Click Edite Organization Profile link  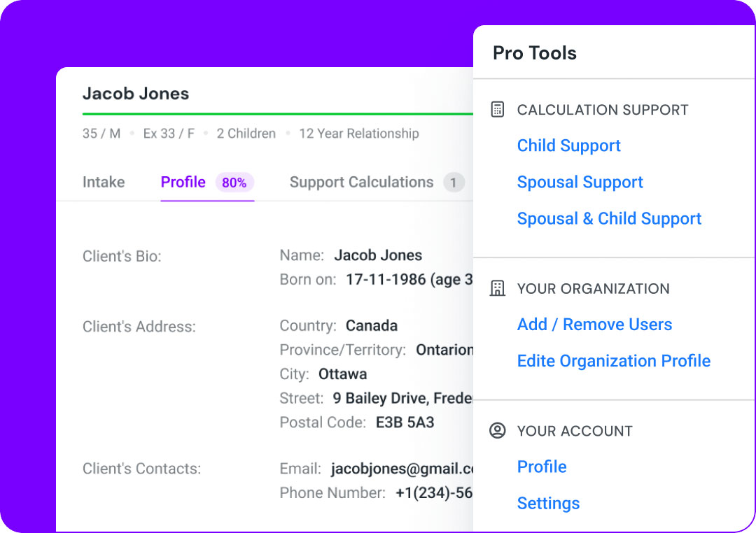click(613, 361)
